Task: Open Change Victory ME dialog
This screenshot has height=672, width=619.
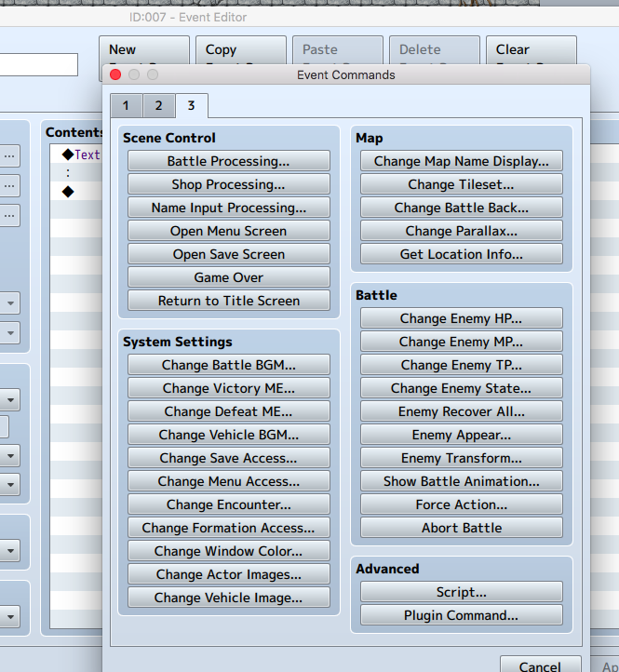Action: pyautogui.click(x=228, y=388)
